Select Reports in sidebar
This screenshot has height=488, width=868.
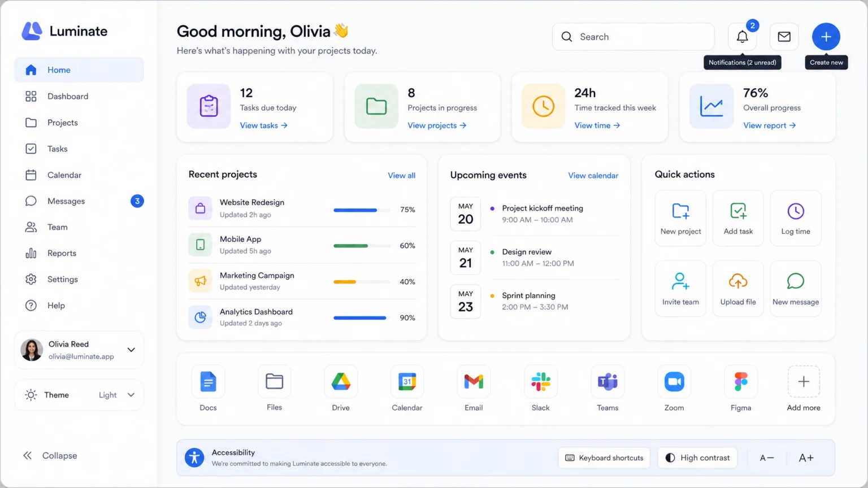pyautogui.click(x=79, y=253)
